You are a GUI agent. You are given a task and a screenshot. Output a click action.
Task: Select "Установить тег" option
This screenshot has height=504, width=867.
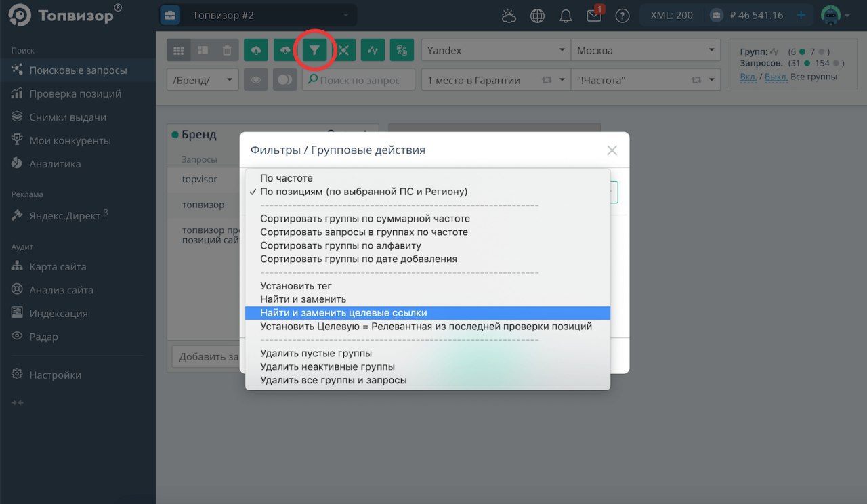[427, 286]
